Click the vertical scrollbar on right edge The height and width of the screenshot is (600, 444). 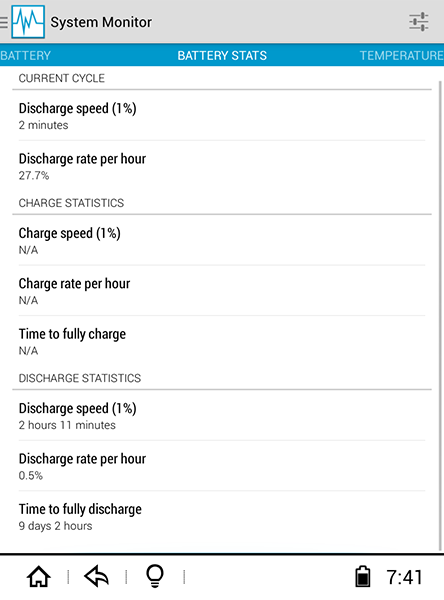click(441, 316)
